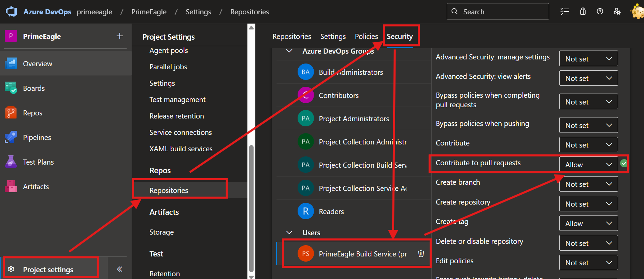Viewport: 644px width, 279px height.
Task: Open Parallel jobs in Project Settings
Action: coord(168,67)
